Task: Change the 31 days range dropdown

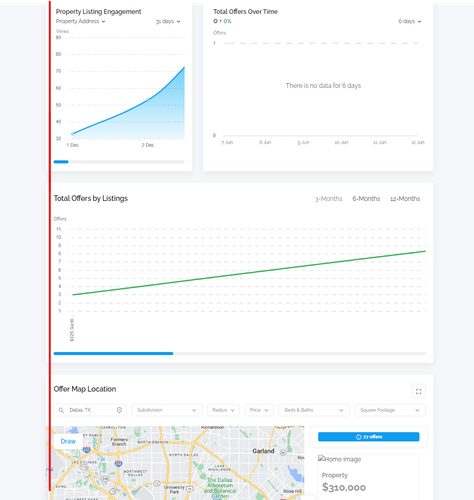Action: [x=168, y=21]
